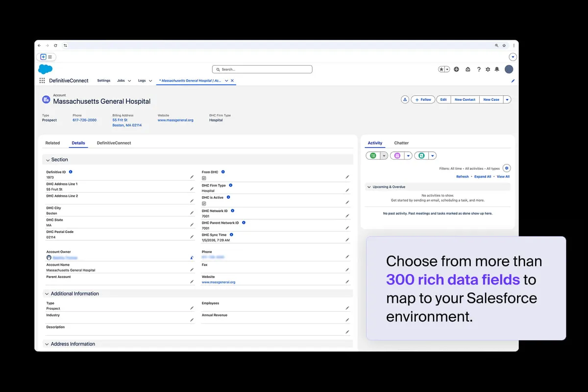
Task: Open the Settings nav item
Action: click(x=104, y=80)
